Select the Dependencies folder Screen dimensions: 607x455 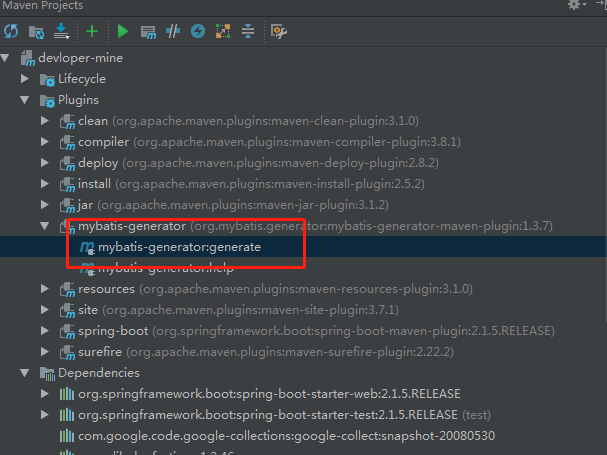coord(99,373)
